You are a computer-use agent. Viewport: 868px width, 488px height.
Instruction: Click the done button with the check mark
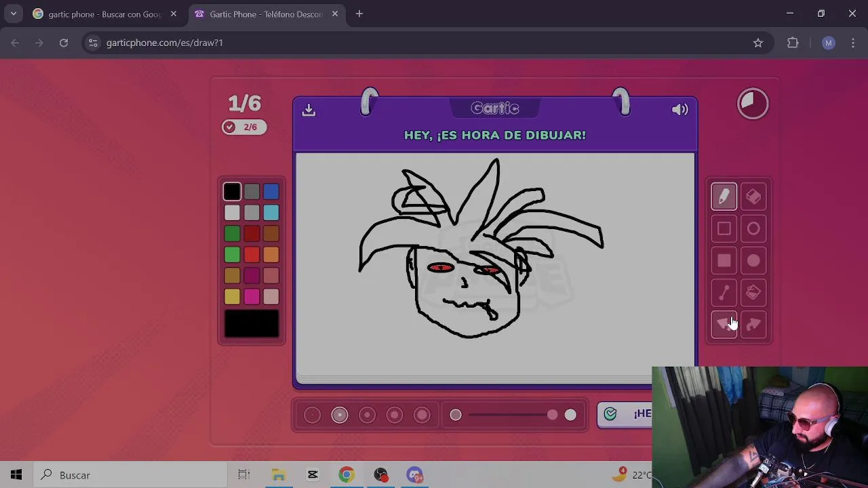625,414
